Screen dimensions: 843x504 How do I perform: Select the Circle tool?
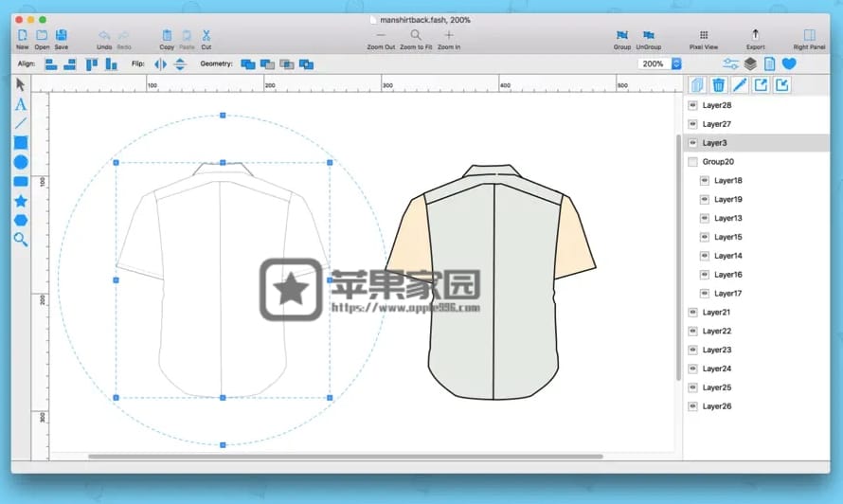pyautogui.click(x=21, y=162)
